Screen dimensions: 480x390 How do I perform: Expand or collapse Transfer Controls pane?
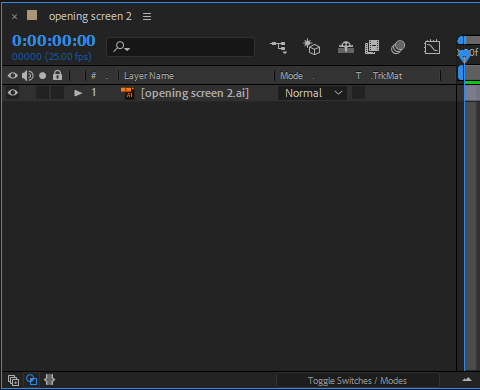coord(32,380)
